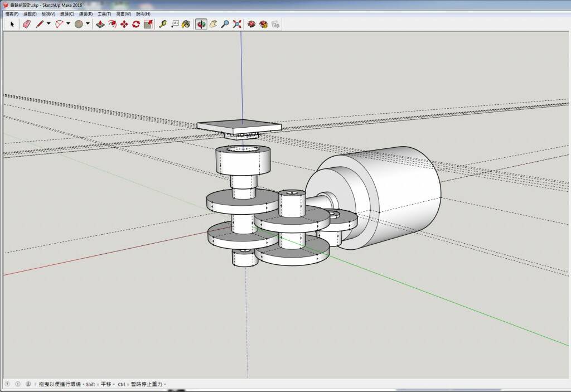This screenshot has height=392, width=571.
Task: Select the Tape Measure tool
Action: pos(163,25)
